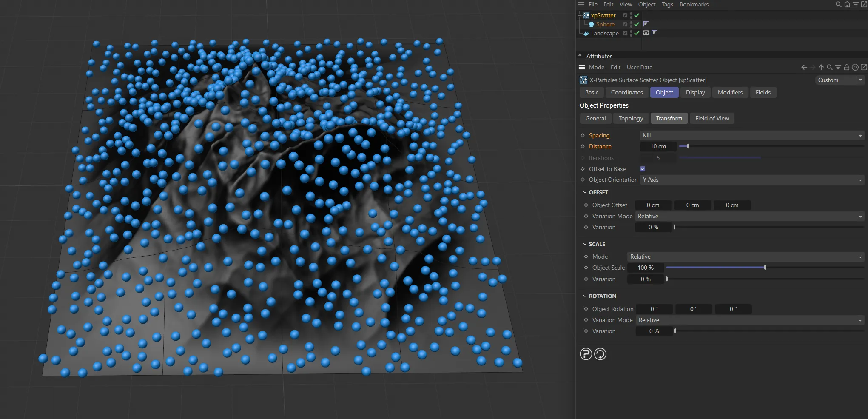Disable the Offset to Base checkbox

point(642,168)
